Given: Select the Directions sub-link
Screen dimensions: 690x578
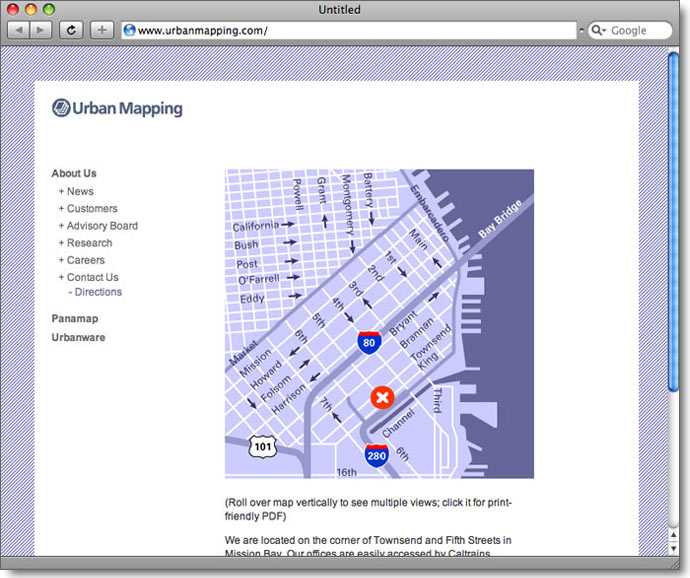Looking at the screenshot, I should (98, 292).
